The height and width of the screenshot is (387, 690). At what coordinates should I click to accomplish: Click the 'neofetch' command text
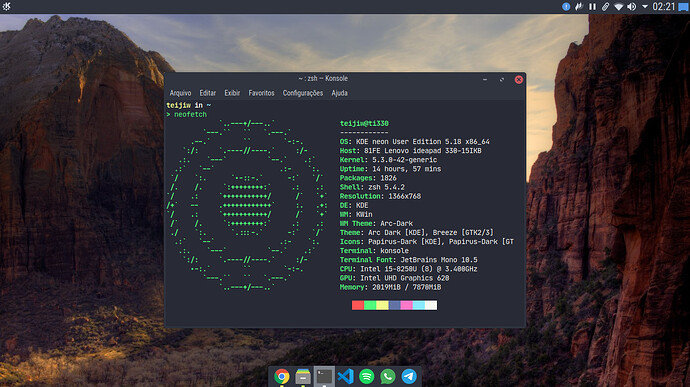(191, 114)
